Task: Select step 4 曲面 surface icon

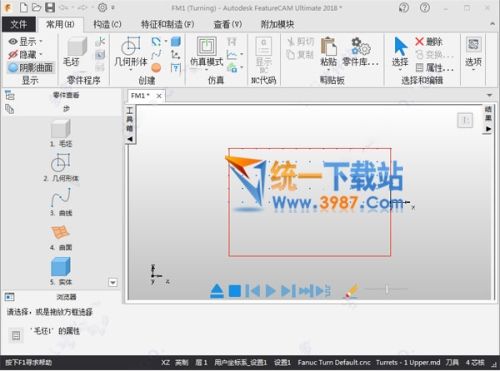Action: point(61,232)
